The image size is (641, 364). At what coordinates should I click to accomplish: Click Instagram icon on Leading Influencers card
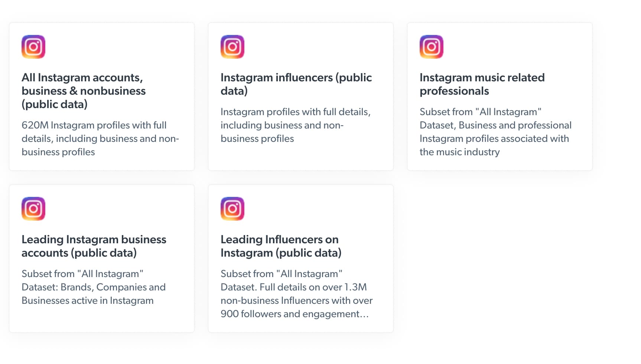(x=232, y=209)
